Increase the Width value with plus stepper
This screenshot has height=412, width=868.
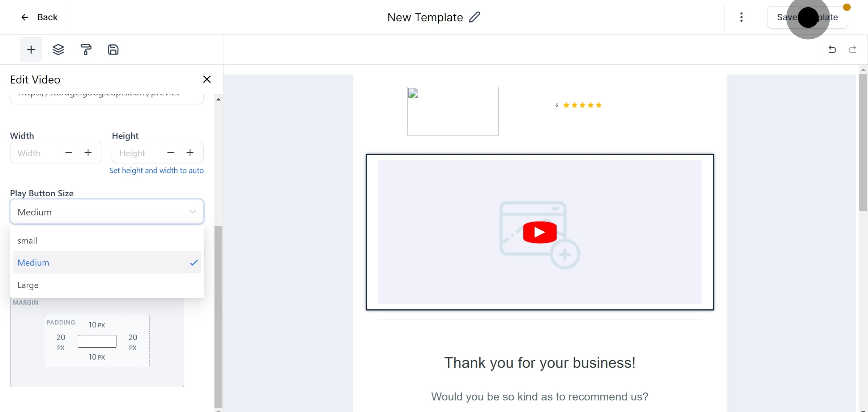click(x=88, y=153)
